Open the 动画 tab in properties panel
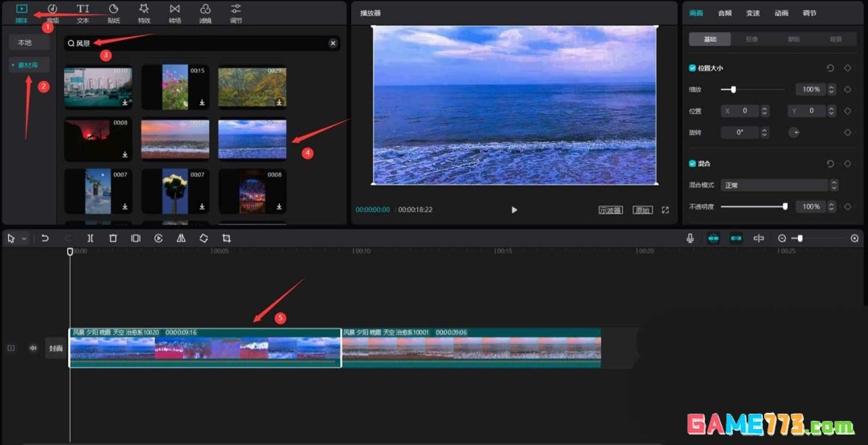This screenshot has height=445, width=868. click(x=781, y=13)
